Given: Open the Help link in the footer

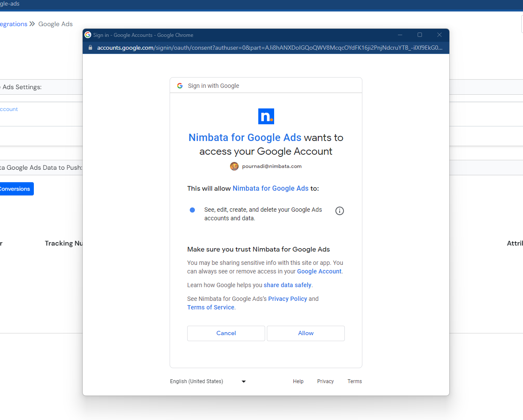Looking at the screenshot, I should coord(298,381).
